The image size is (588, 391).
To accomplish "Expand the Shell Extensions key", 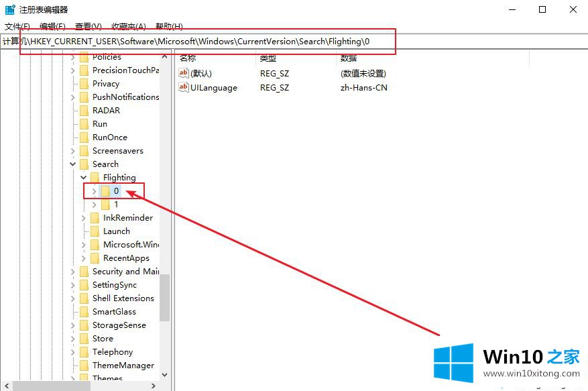I will [73, 298].
